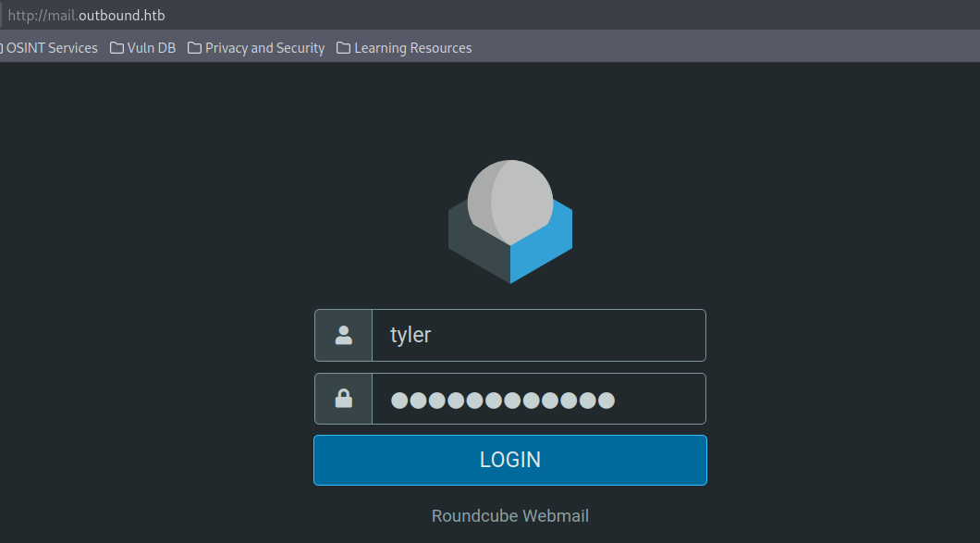Screen dimensions: 980x543
Task: Click the Roundcube Webmail footer text
Action: (509, 516)
